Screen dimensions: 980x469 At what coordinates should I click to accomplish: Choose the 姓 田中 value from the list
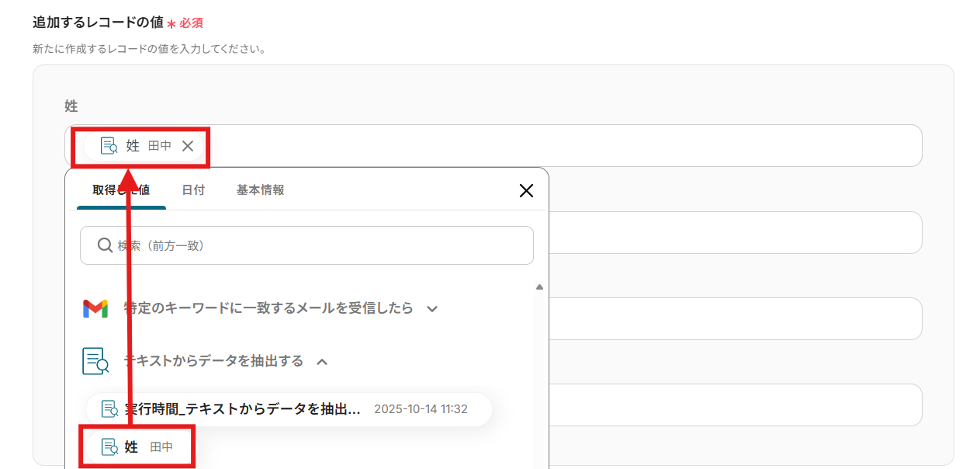tap(140, 447)
